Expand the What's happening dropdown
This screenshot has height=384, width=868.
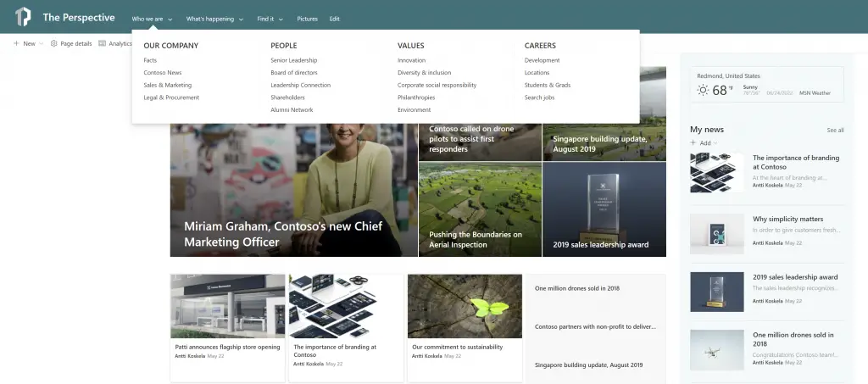click(x=241, y=19)
